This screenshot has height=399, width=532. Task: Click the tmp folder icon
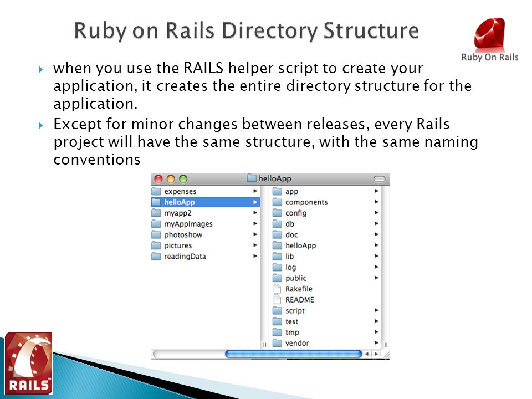[277, 332]
